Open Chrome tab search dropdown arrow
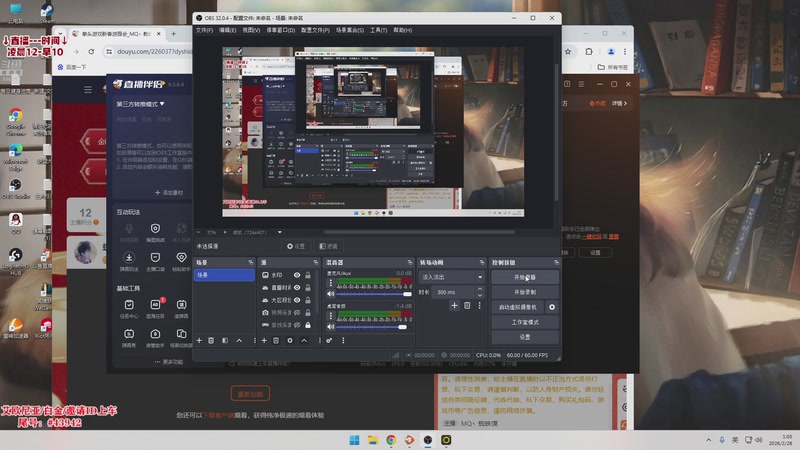 click(60, 34)
